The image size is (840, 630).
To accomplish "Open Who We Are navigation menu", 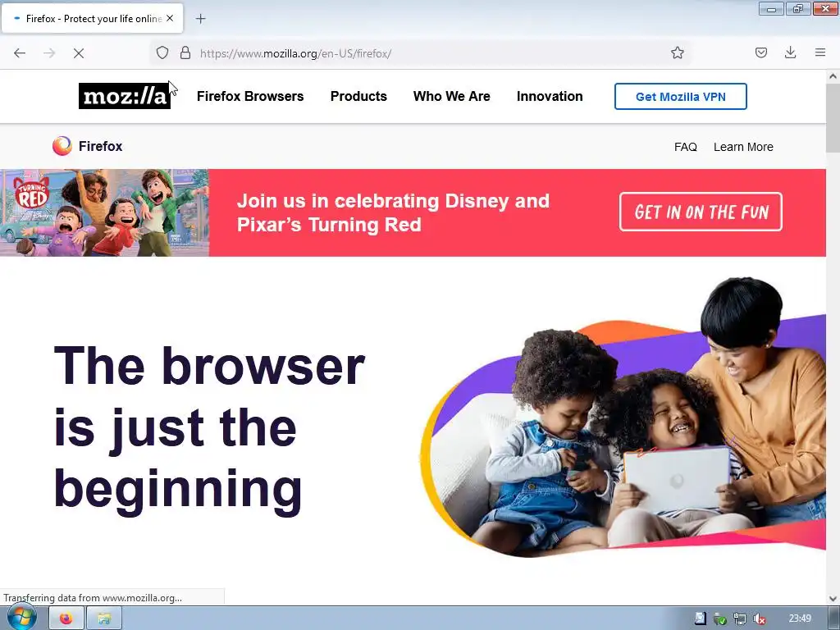I will [452, 97].
